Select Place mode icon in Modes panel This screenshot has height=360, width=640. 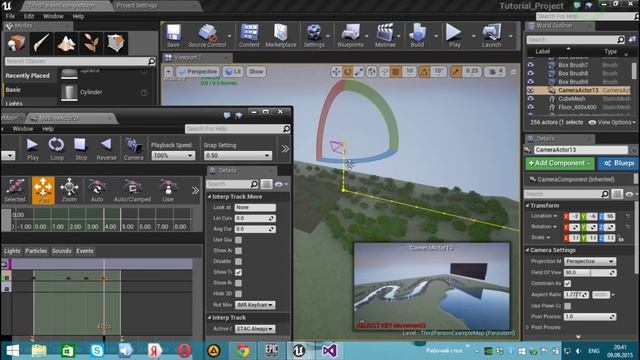point(17,43)
